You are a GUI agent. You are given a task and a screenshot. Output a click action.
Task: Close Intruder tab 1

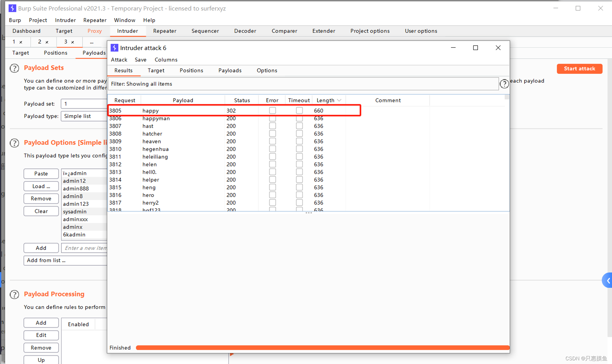pyautogui.click(x=21, y=42)
